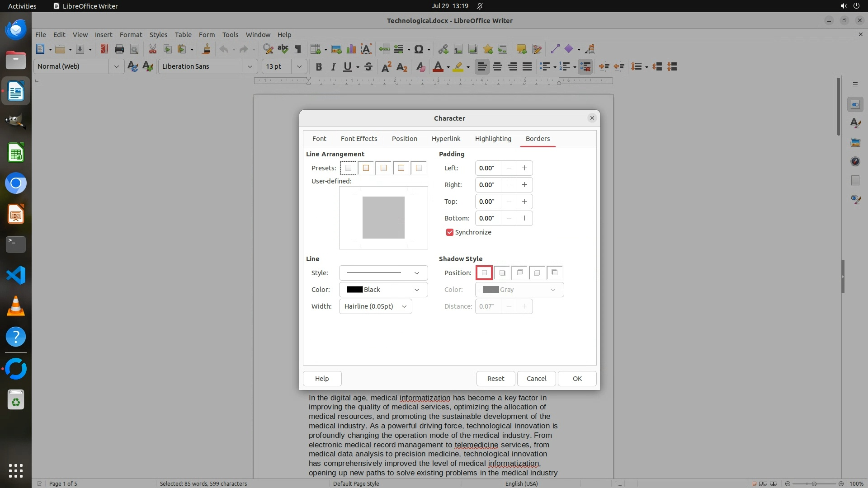Select the box border preset
The width and height of the screenshot is (868, 488).
click(x=366, y=168)
